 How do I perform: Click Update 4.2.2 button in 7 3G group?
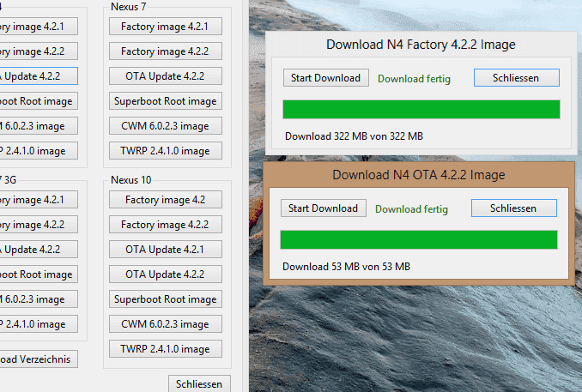point(39,250)
